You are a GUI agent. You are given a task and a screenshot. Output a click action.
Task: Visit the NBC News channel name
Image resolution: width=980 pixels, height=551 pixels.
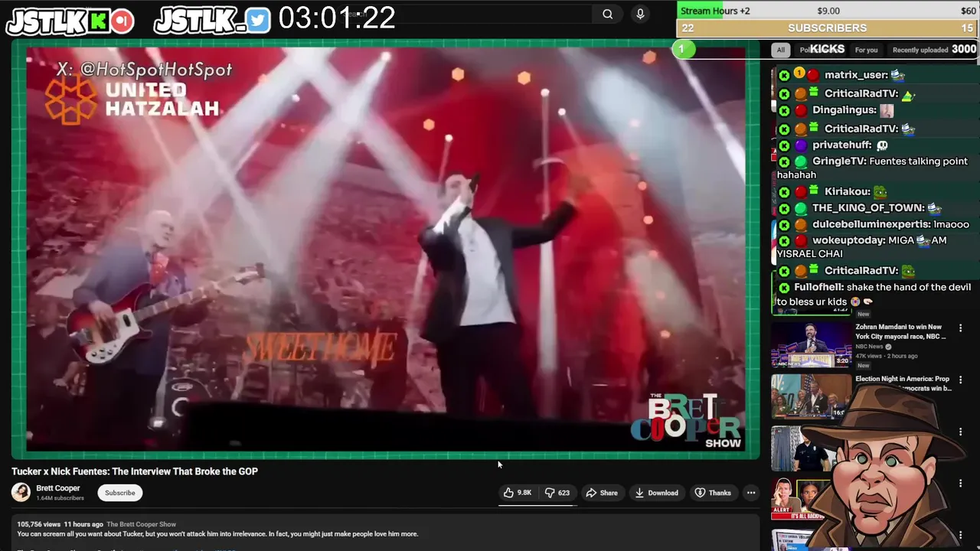(869, 347)
